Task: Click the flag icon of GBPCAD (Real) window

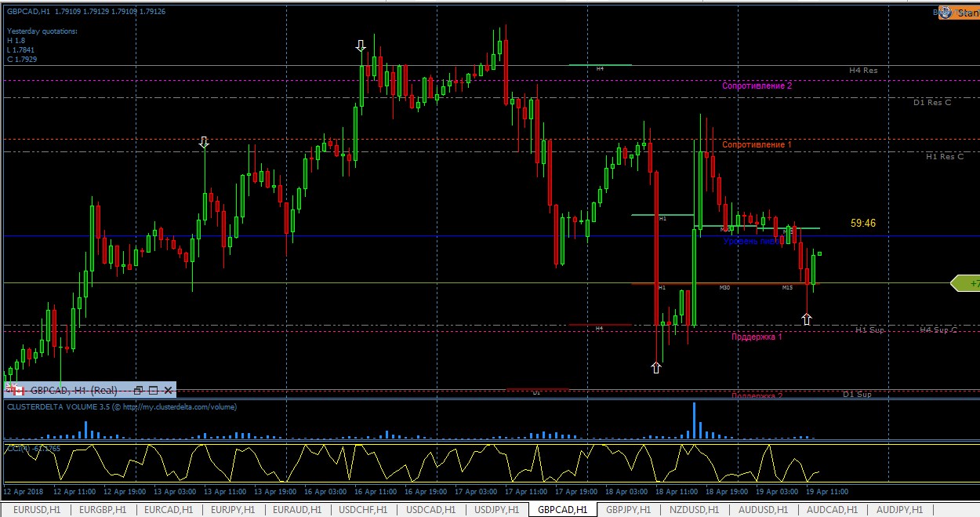Action: [x=16, y=390]
